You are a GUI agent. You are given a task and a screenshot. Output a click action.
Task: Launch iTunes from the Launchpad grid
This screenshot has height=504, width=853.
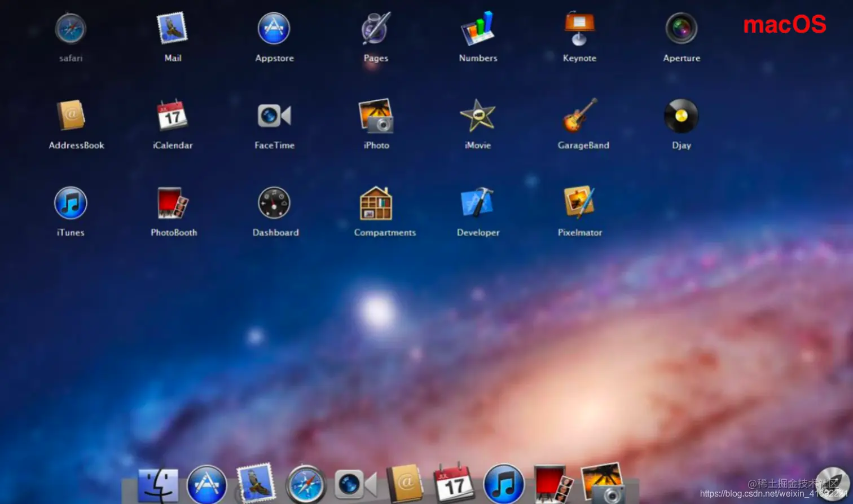71,203
